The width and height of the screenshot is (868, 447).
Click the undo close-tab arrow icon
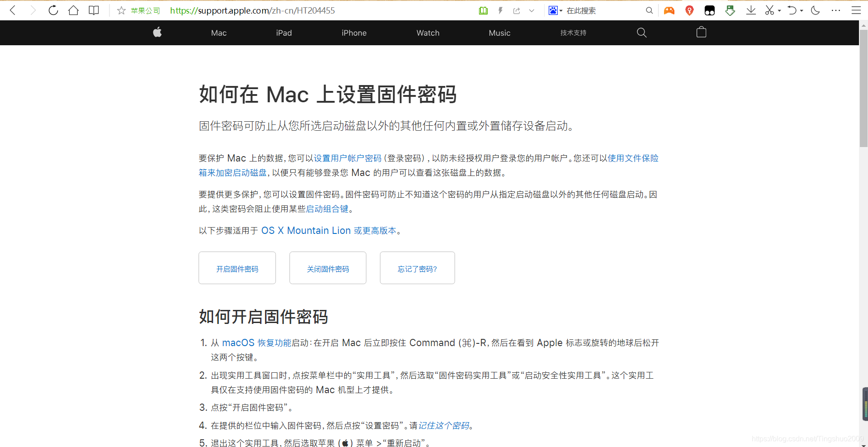(x=792, y=10)
